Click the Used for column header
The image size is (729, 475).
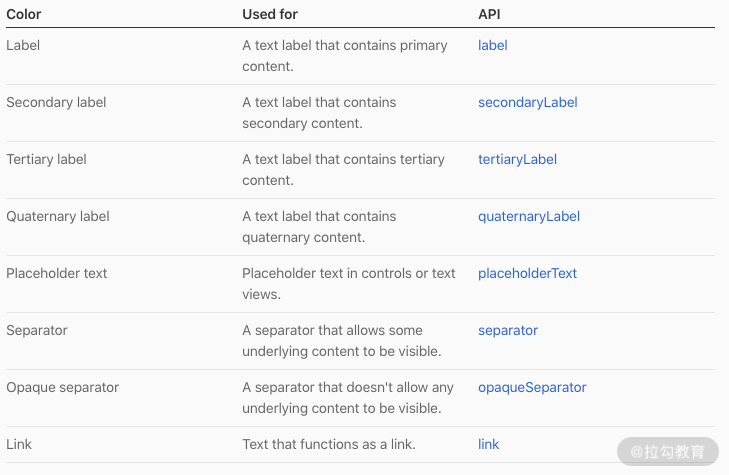[270, 14]
